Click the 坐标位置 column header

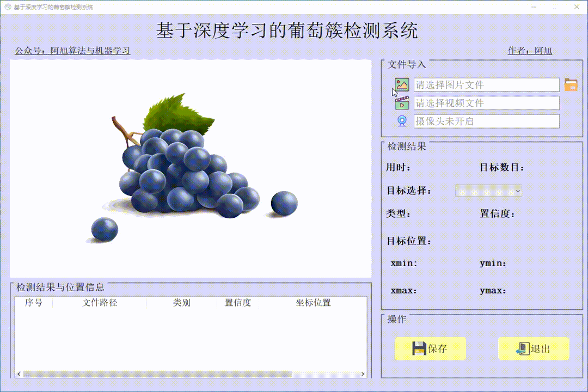(x=313, y=303)
